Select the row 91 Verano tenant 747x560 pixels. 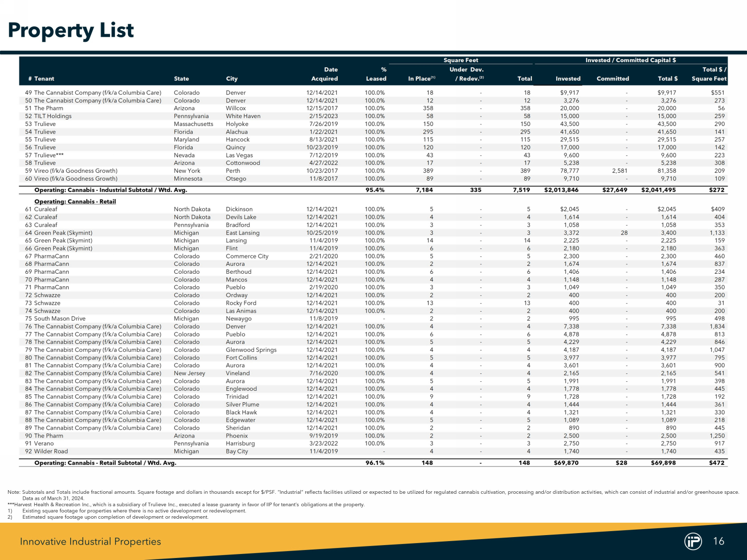(x=43, y=444)
